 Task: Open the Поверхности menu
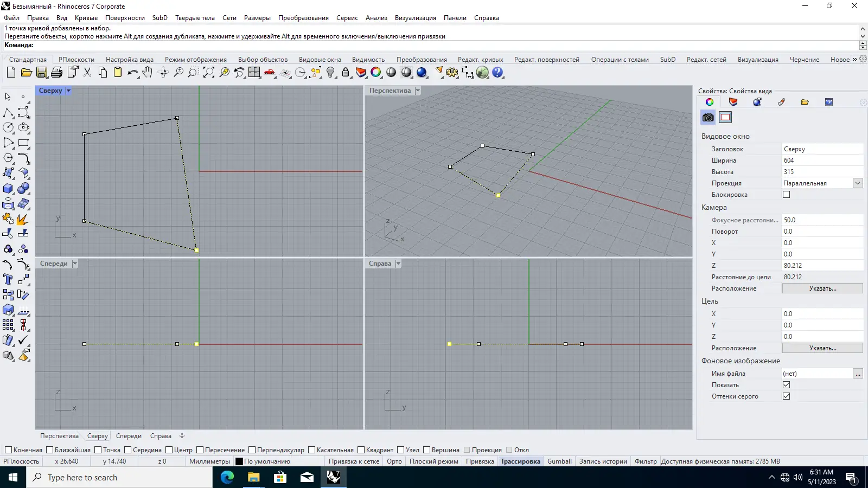(125, 18)
